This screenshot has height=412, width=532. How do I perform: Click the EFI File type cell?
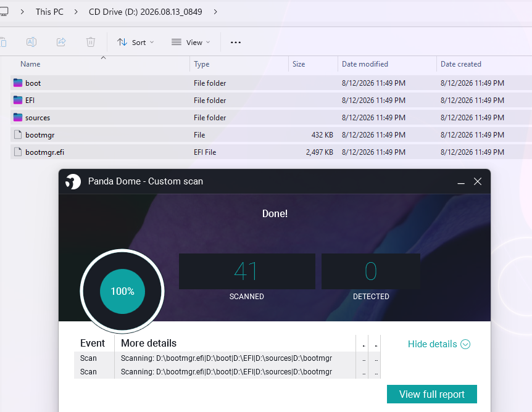pos(205,152)
